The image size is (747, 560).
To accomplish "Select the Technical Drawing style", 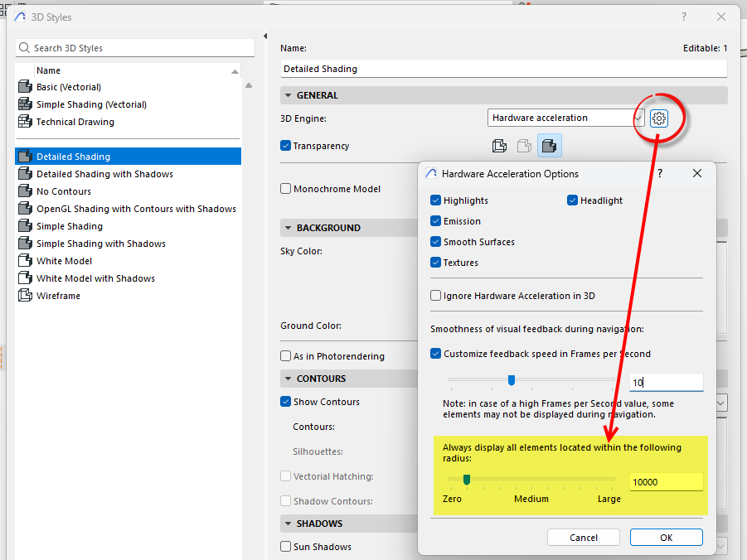I will click(129, 122).
